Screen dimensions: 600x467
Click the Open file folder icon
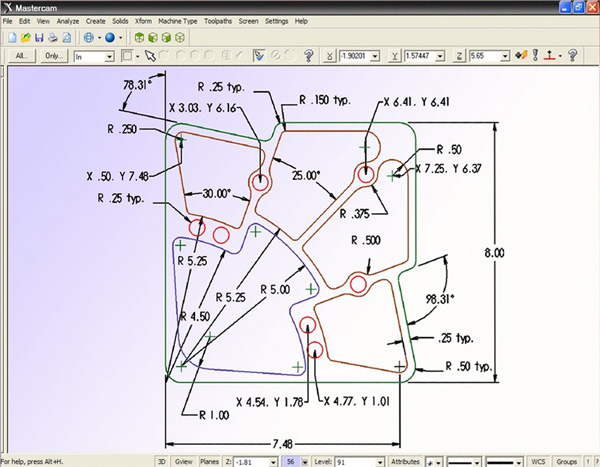tap(24, 38)
